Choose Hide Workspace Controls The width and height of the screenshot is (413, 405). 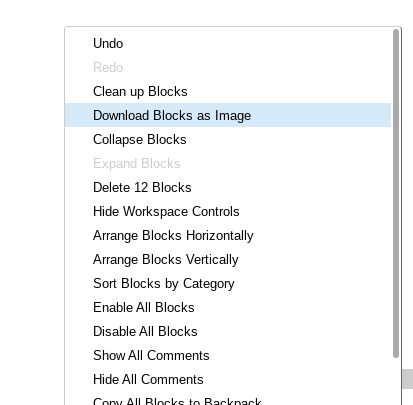coord(228,211)
